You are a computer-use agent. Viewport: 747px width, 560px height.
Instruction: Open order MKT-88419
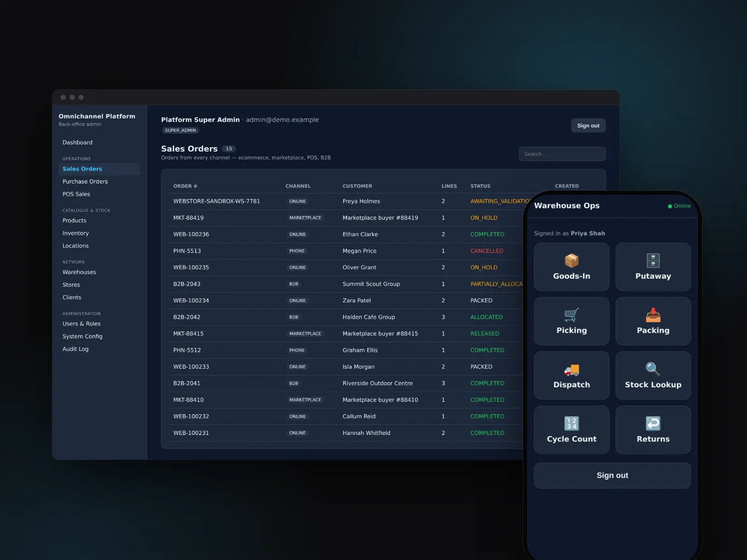click(x=188, y=218)
